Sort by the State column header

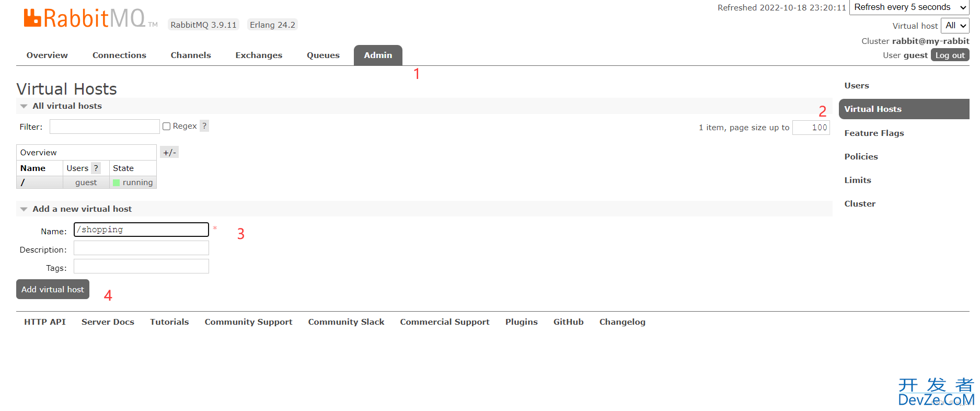pyautogui.click(x=123, y=168)
